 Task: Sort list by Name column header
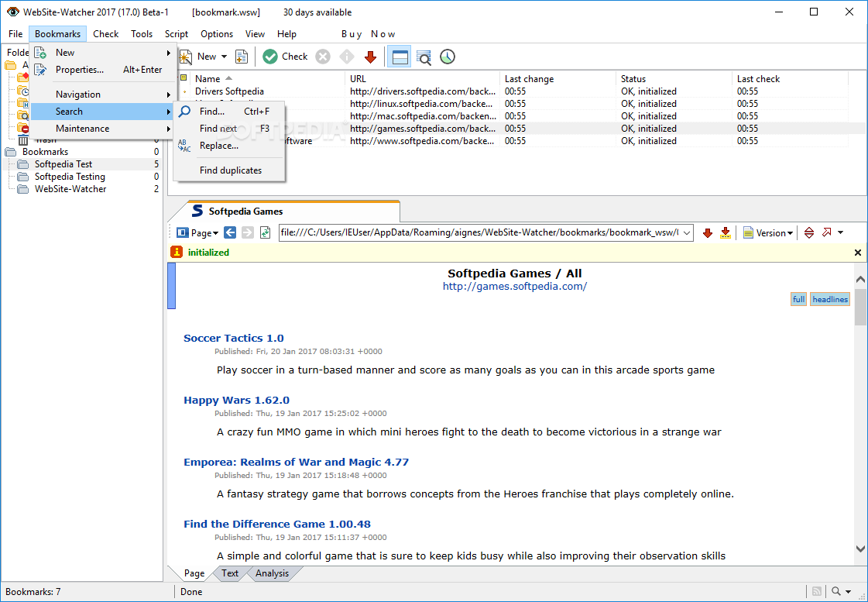pyautogui.click(x=267, y=79)
